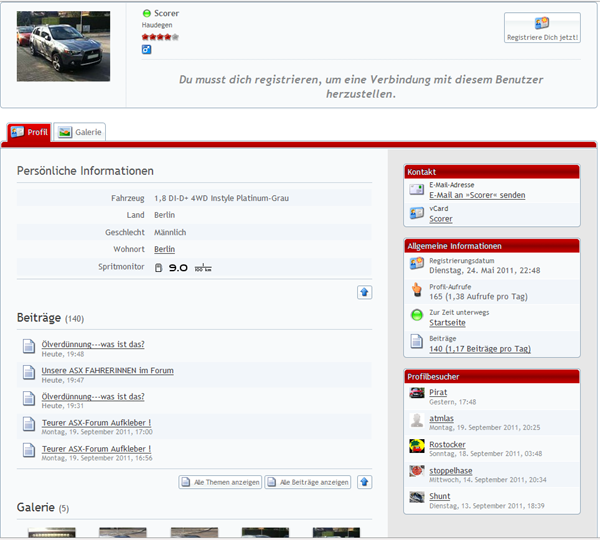This screenshot has width=600, height=540.
Task: Click Alle Themen anzeigen button
Action: 220,482
